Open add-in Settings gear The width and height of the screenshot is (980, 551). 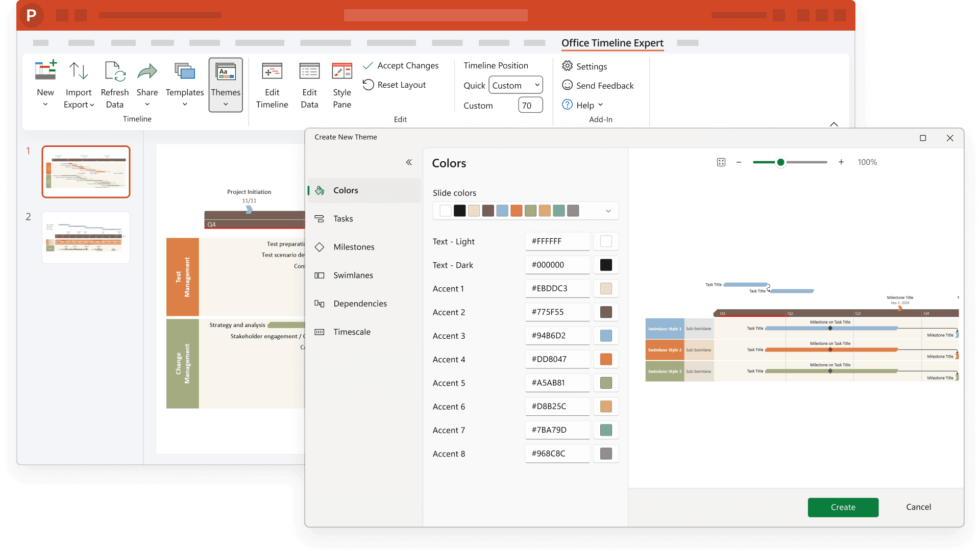click(x=567, y=66)
